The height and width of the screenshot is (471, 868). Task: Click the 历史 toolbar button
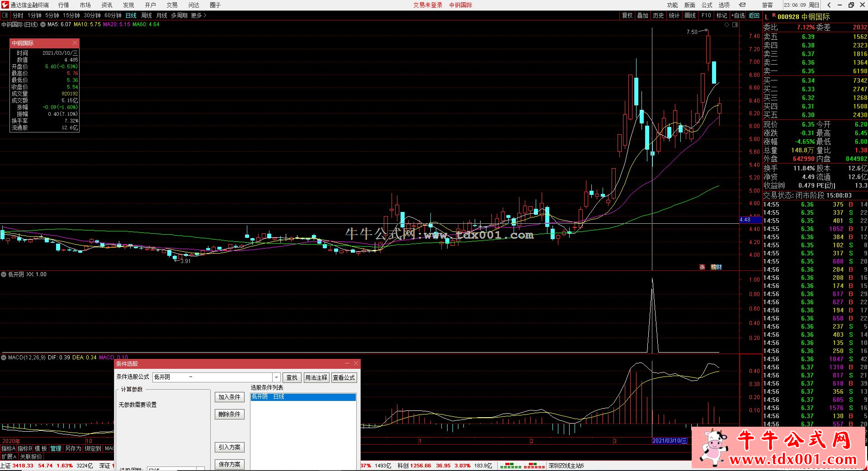[x=659, y=15]
